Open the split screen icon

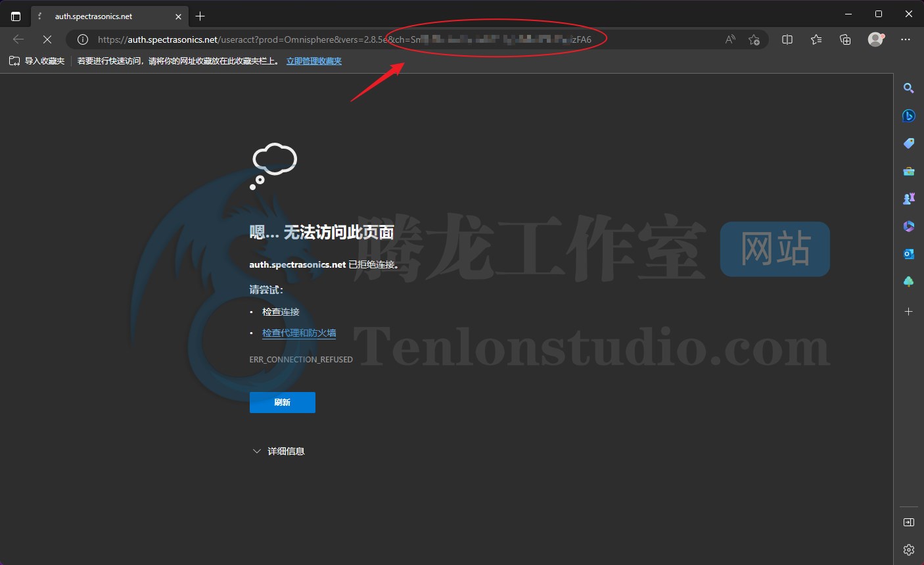787,39
